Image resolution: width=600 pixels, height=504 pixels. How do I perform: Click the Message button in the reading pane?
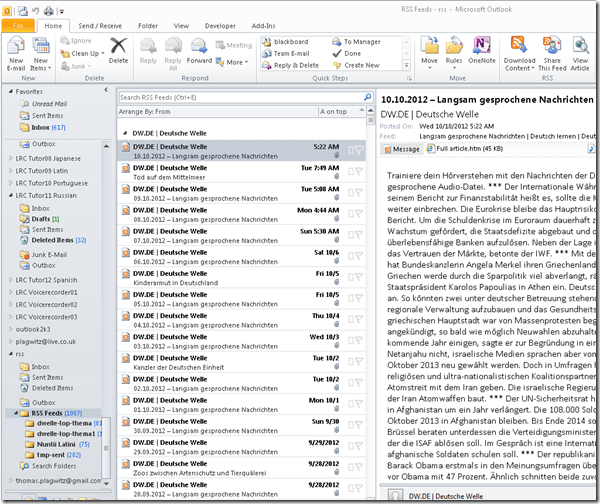400,149
